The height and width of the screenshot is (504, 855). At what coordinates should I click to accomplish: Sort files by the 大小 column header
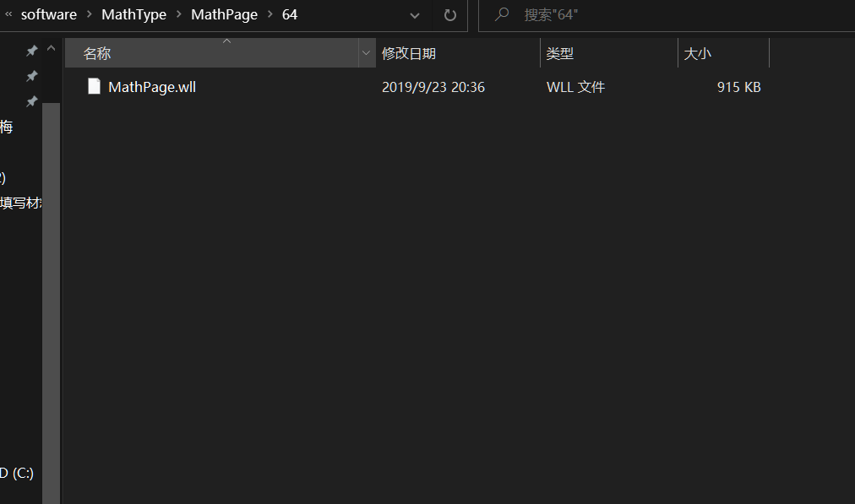click(698, 52)
